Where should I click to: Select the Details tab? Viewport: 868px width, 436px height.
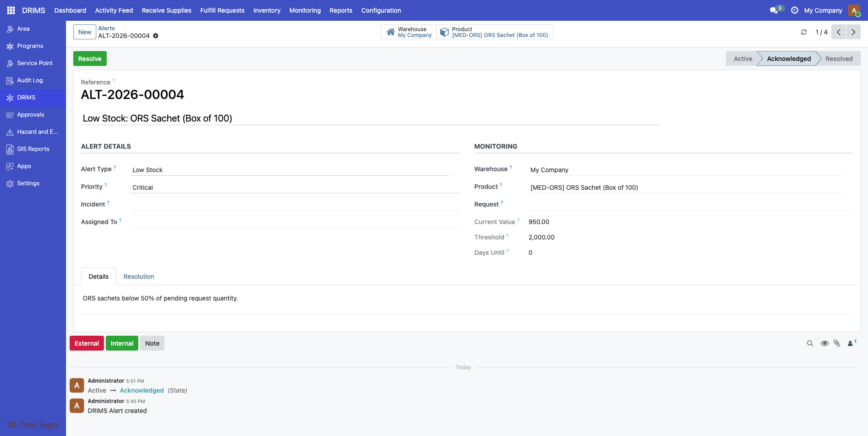click(99, 277)
